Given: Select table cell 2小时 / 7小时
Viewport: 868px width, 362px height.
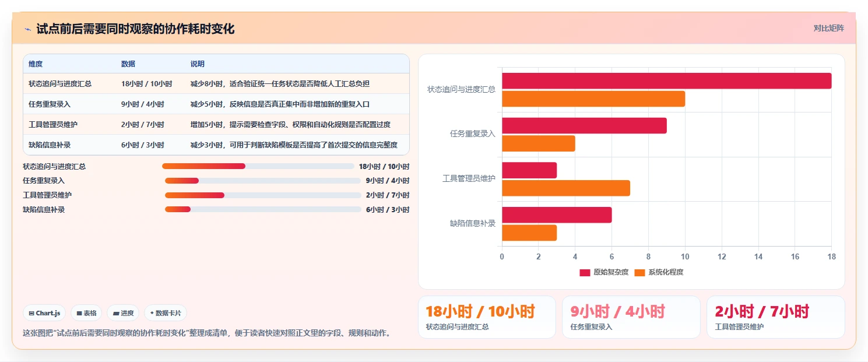Looking at the screenshot, I should point(143,125).
